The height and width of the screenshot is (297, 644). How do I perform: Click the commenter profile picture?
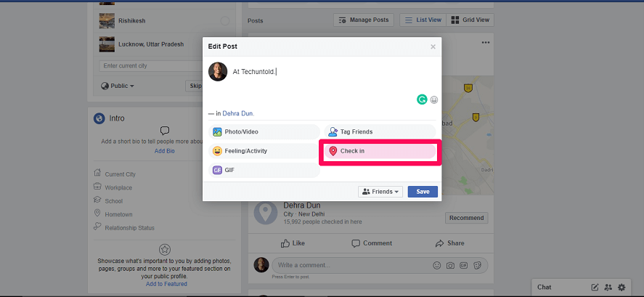tap(261, 265)
